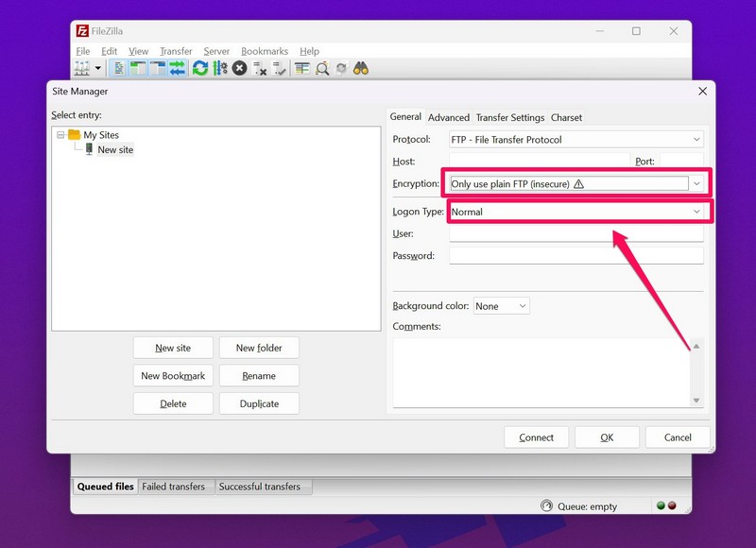Click into the Host input field
Image resolution: width=756 pixels, height=548 pixels.
point(539,162)
